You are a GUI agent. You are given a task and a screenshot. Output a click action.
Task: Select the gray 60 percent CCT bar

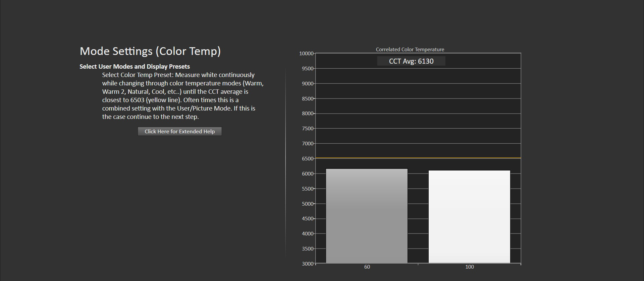(367, 216)
